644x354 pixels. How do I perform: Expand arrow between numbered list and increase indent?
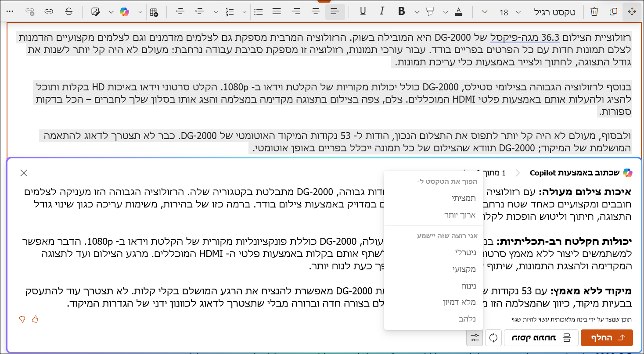(x=215, y=12)
